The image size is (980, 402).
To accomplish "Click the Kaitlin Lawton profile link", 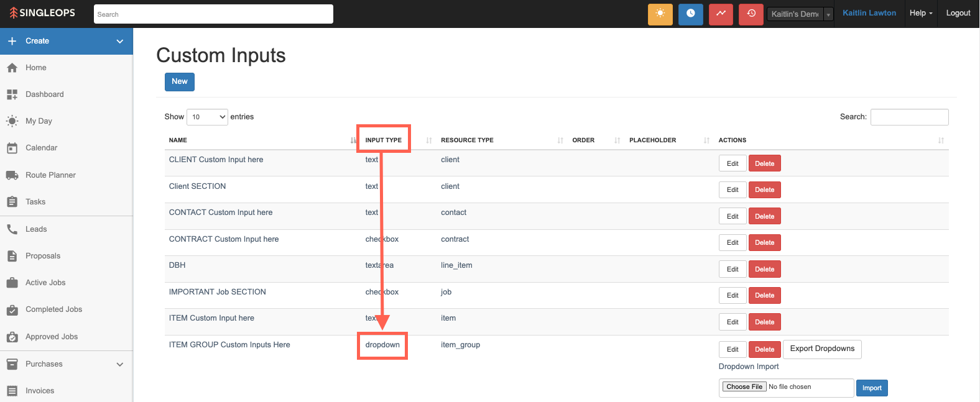I will click(869, 13).
